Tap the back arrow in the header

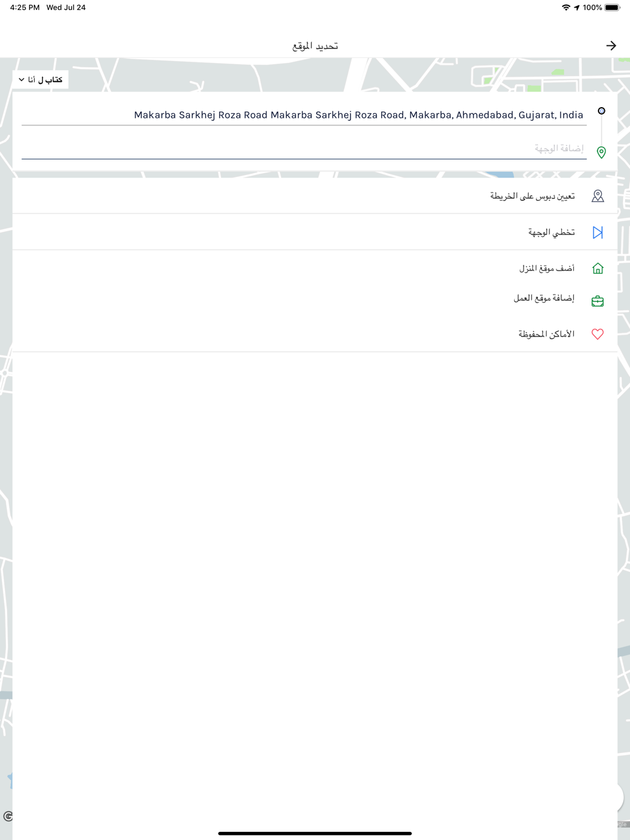pyautogui.click(x=610, y=45)
